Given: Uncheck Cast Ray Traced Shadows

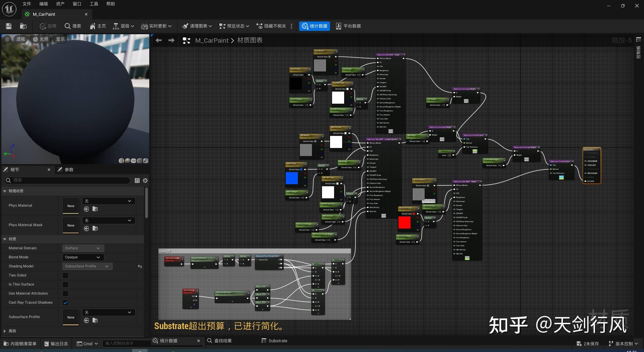Looking at the screenshot, I should pyautogui.click(x=65, y=303).
